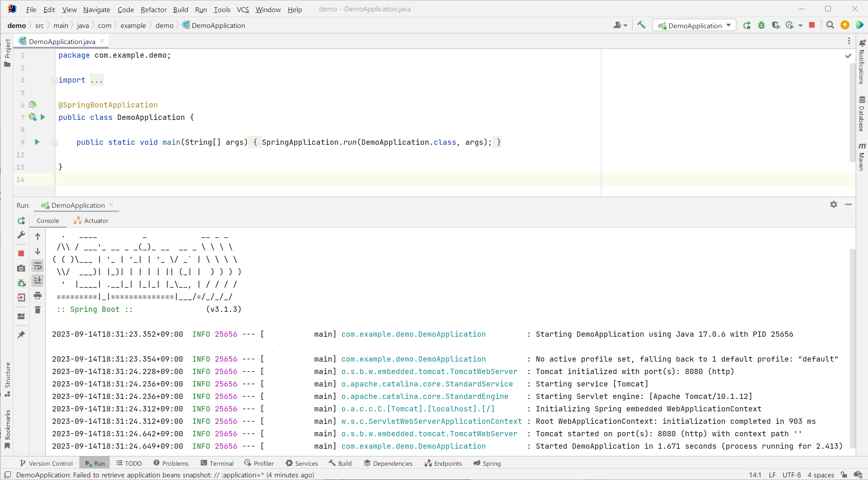Open the Terminal tool window
The width and height of the screenshot is (868, 480).
pyautogui.click(x=217, y=463)
